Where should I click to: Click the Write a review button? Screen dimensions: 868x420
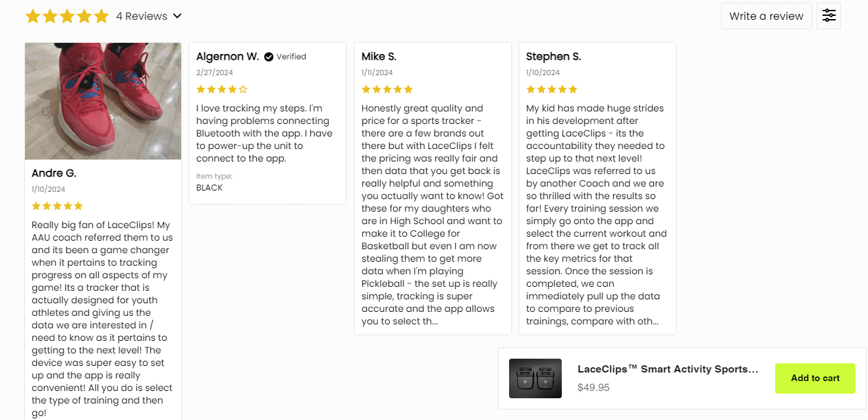tap(766, 16)
